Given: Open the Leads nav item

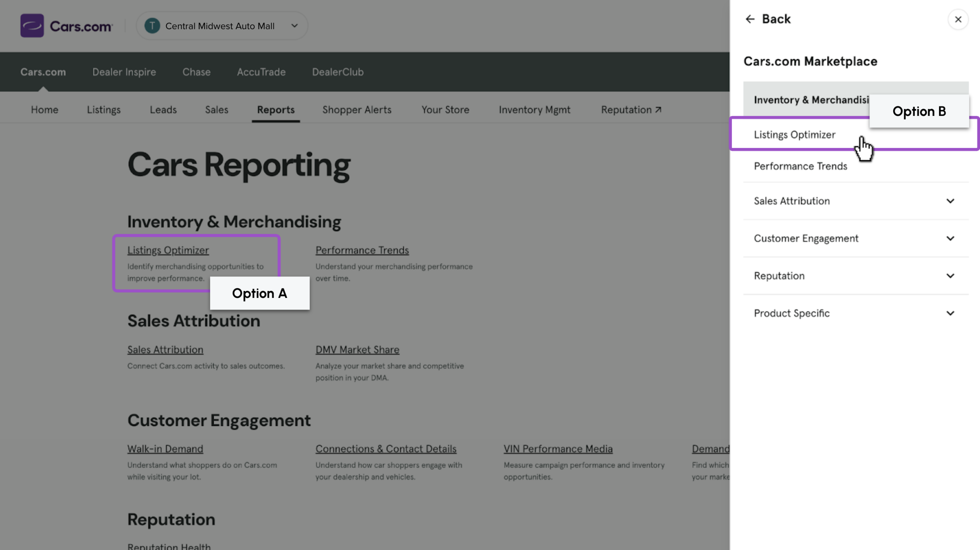Looking at the screenshot, I should click(163, 110).
